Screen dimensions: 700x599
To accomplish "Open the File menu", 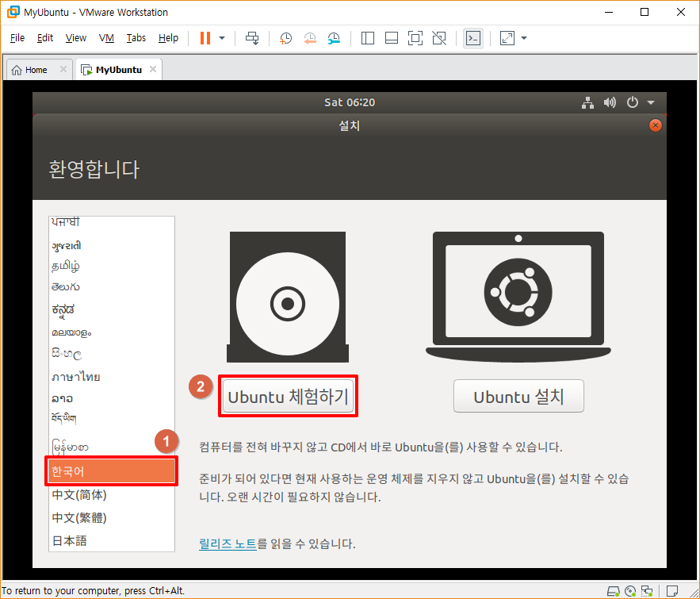I will (17, 38).
